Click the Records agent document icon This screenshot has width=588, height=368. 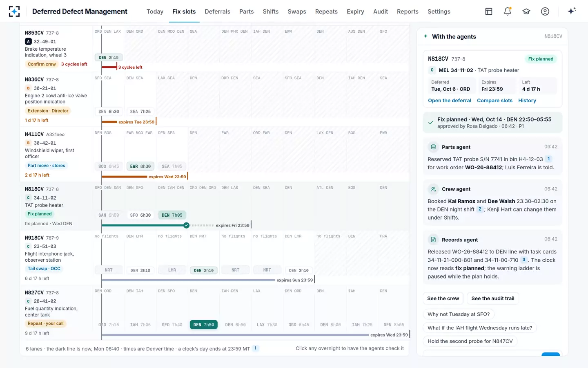433,240
